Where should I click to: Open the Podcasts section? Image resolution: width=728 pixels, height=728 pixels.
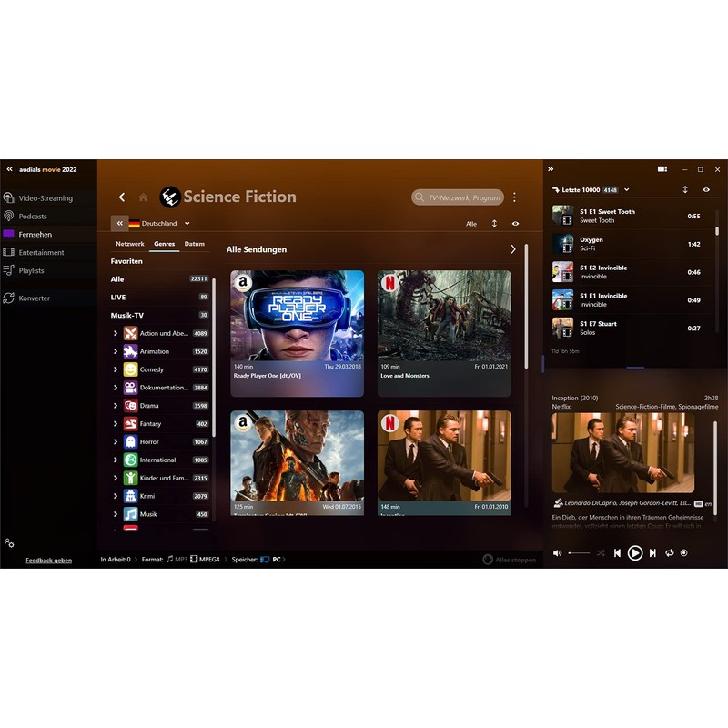[x=33, y=217]
